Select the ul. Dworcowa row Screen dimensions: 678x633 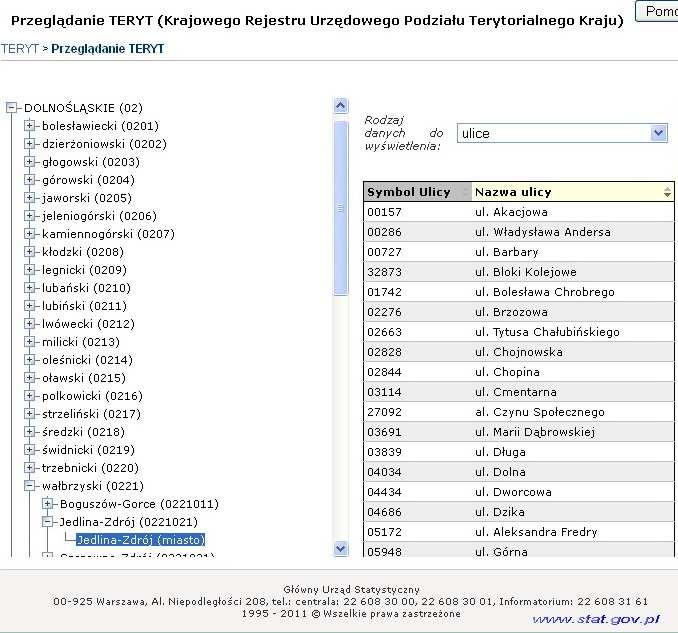pyautogui.click(x=519, y=492)
